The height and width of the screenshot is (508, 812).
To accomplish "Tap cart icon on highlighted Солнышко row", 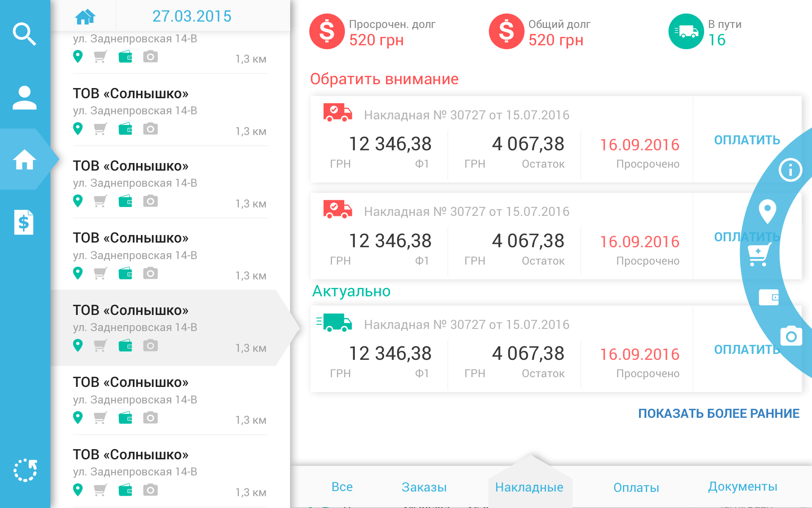I will (100, 345).
